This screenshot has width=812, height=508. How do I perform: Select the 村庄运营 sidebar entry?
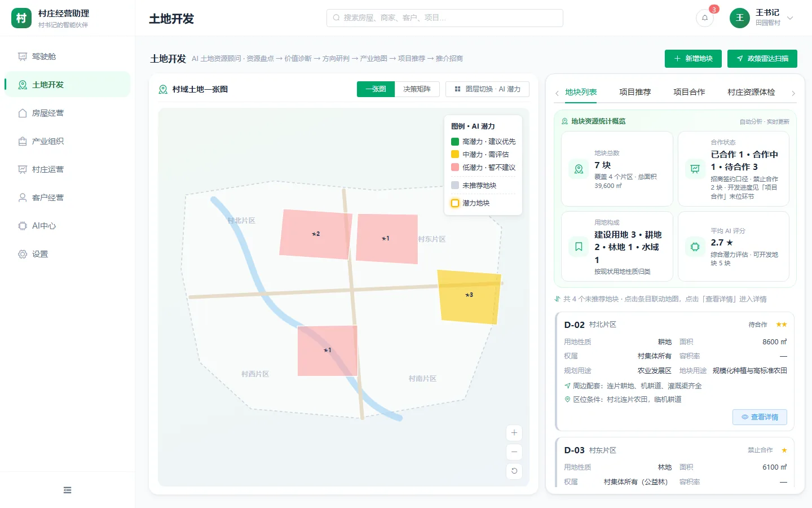coord(67,169)
